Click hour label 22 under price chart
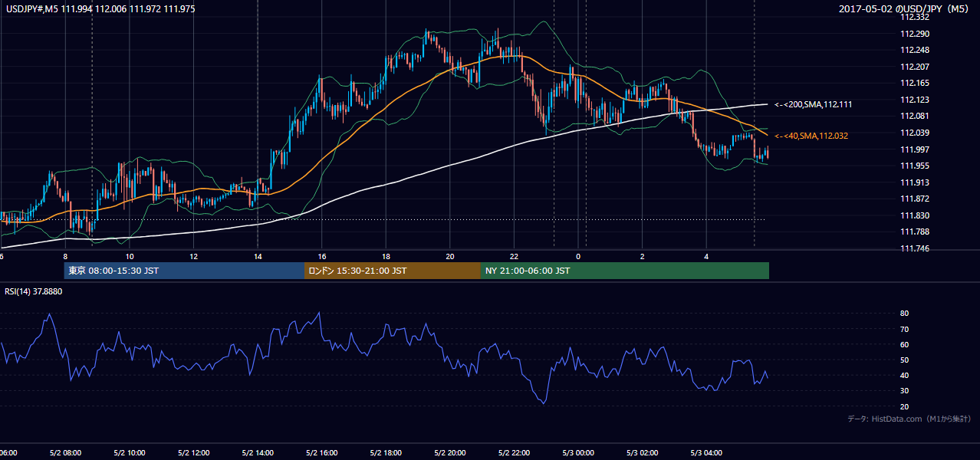Viewport: 980px width, 460px height. [x=515, y=256]
